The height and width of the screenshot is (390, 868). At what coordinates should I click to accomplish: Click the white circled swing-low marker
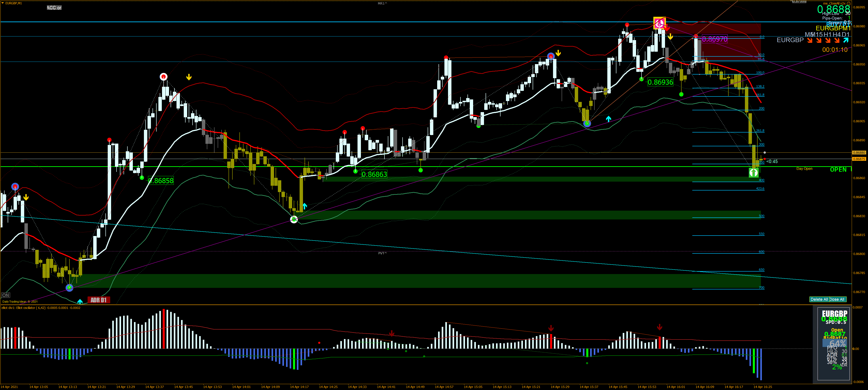294,219
